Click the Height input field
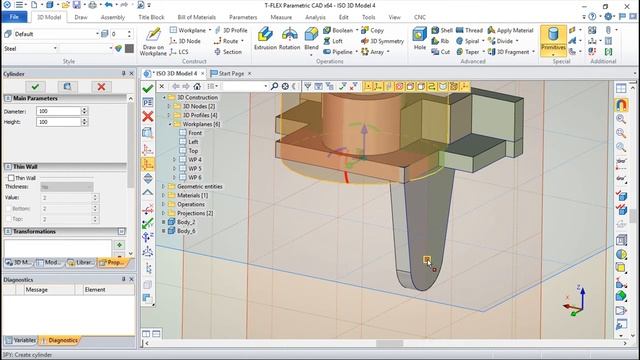This screenshot has width=640, height=360. [x=58, y=122]
